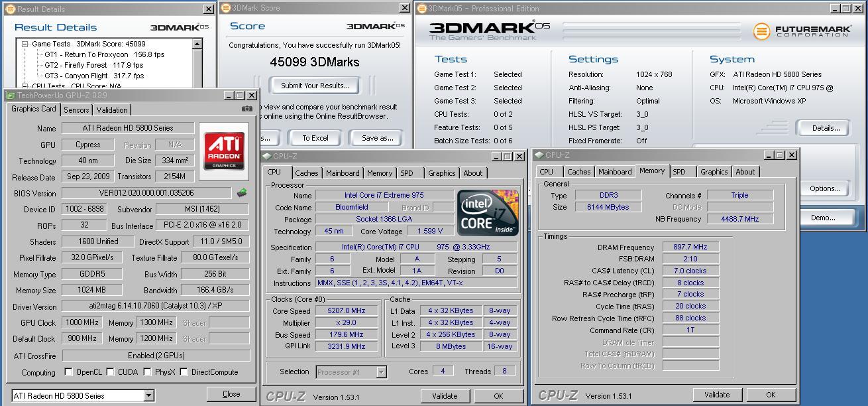Open About tab in right CPU-Z window
This screenshot has width=868, height=406.
(x=745, y=172)
